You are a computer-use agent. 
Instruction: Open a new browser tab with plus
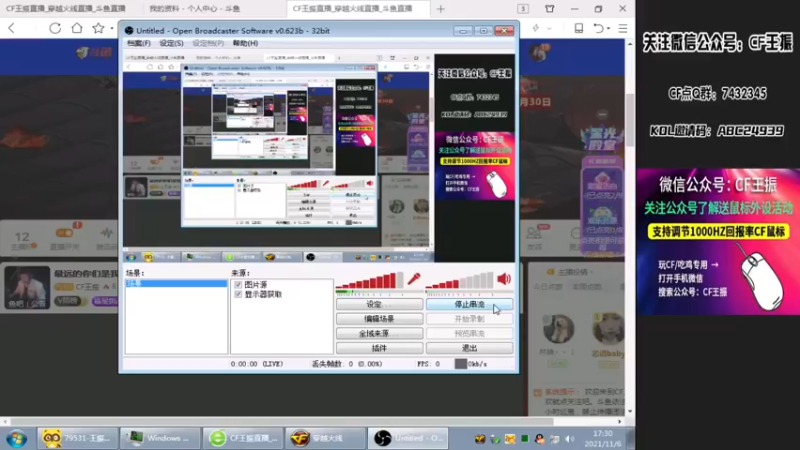click(441, 9)
